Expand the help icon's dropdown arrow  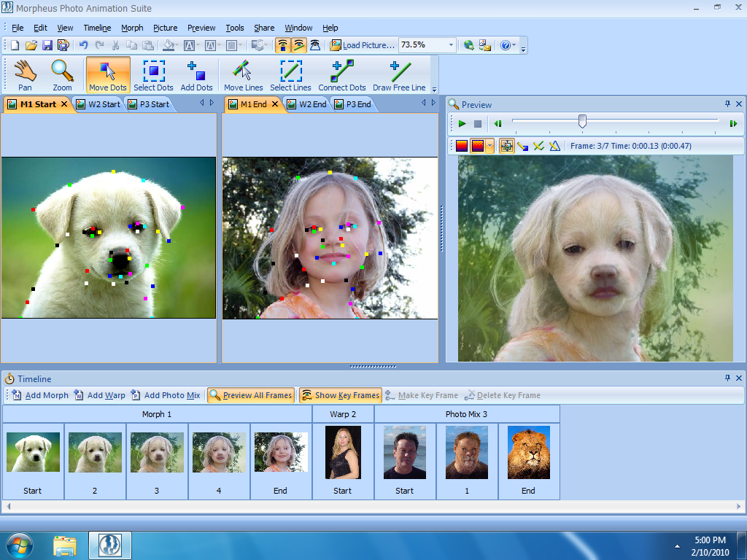[515, 44]
